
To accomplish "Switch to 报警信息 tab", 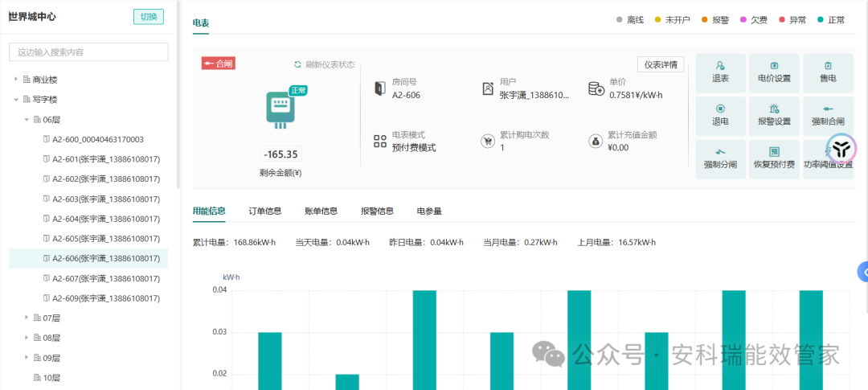I will (x=378, y=211).
